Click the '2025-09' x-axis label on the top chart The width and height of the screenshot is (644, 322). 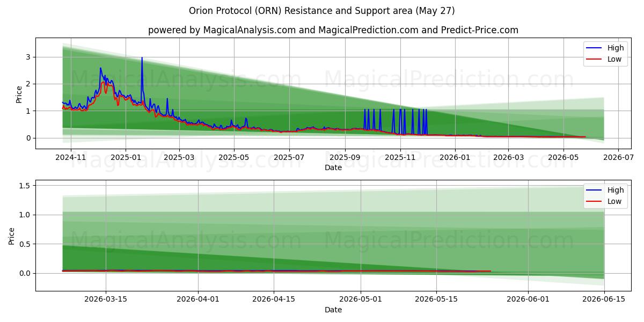345,157
